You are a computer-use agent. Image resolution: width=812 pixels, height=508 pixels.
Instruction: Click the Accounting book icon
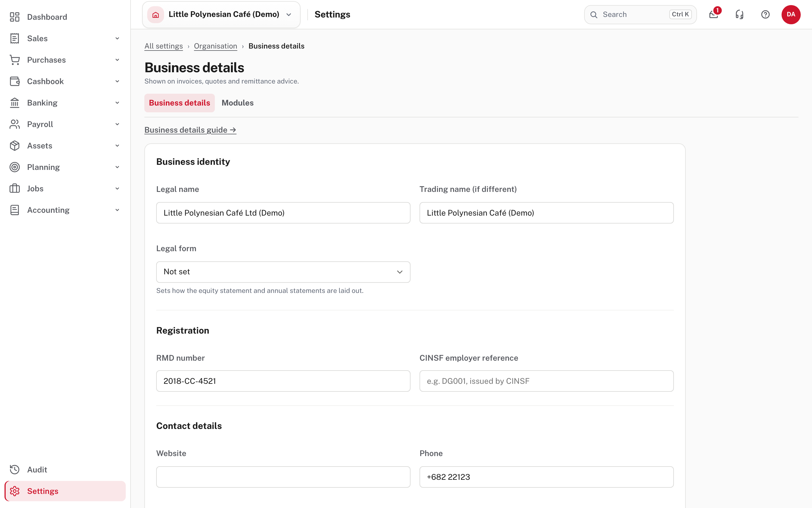coord(14,210)
